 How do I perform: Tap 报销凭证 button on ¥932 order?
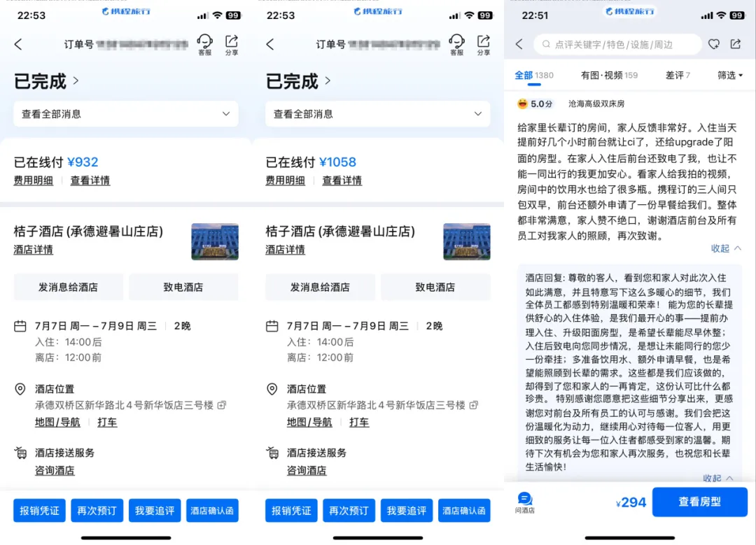point(39,510)
